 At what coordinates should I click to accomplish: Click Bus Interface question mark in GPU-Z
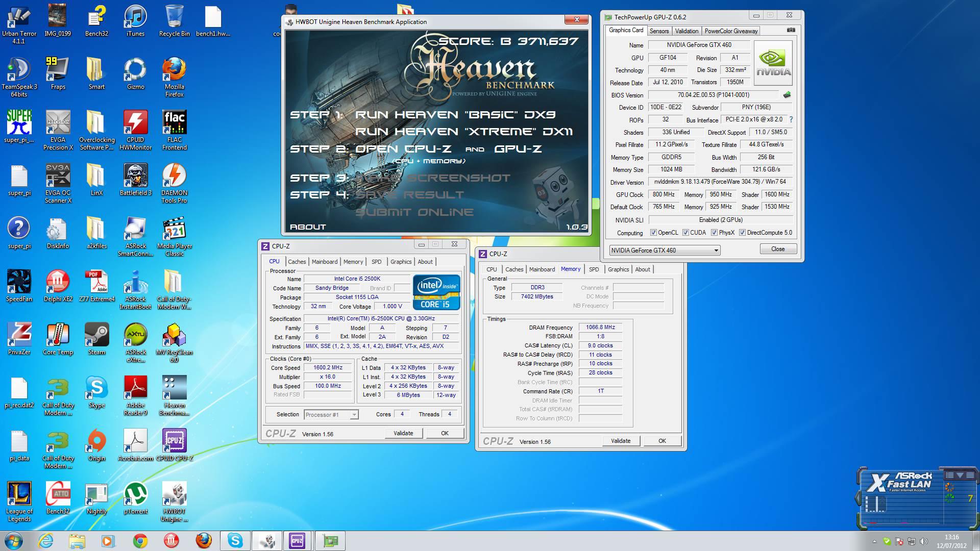[791, 119]
